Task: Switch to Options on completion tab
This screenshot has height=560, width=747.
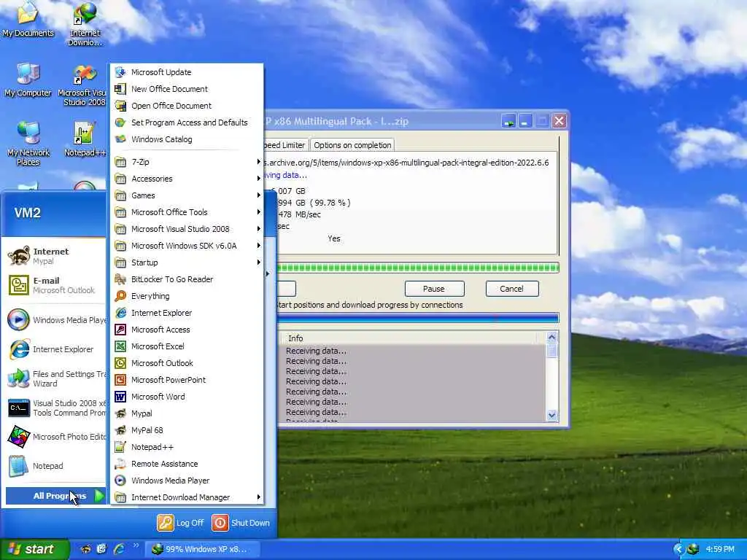Action: point(352,145)
